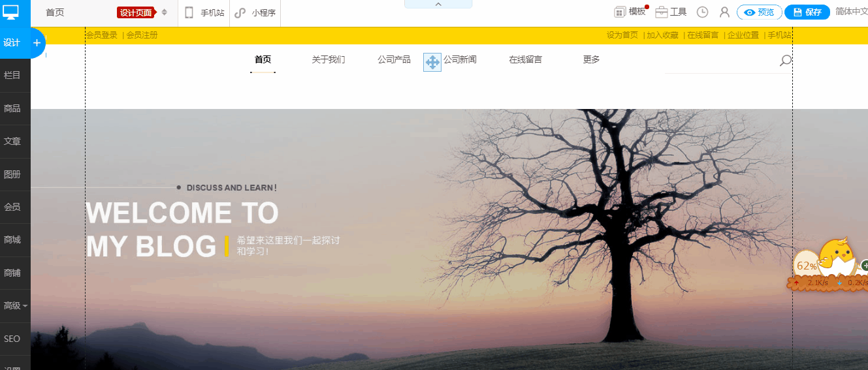Click the DISCUSS AND LEARN! banner text
868x370 pixels.
[x=232, y=188]
